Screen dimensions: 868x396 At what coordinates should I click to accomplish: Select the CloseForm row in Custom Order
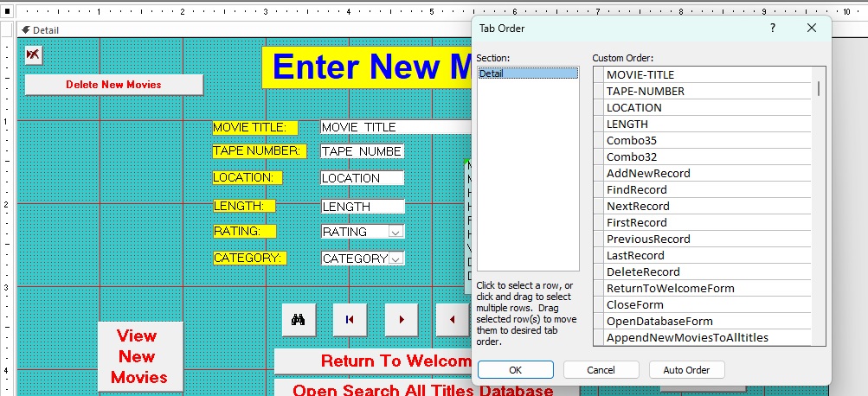click(707, 304)
